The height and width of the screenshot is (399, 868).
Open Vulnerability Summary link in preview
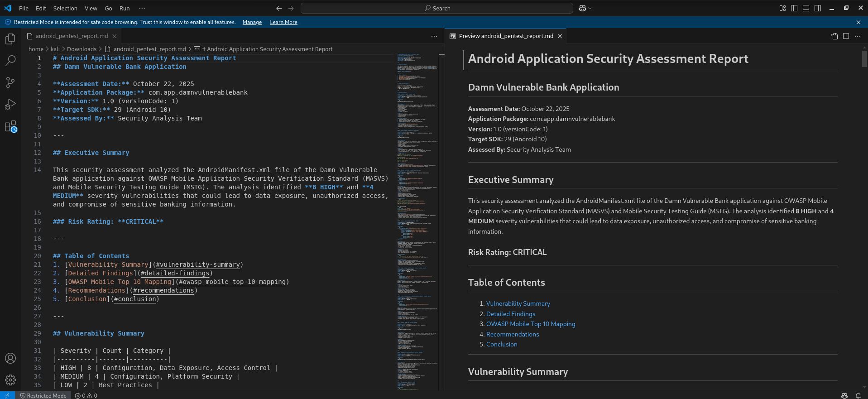518,303
